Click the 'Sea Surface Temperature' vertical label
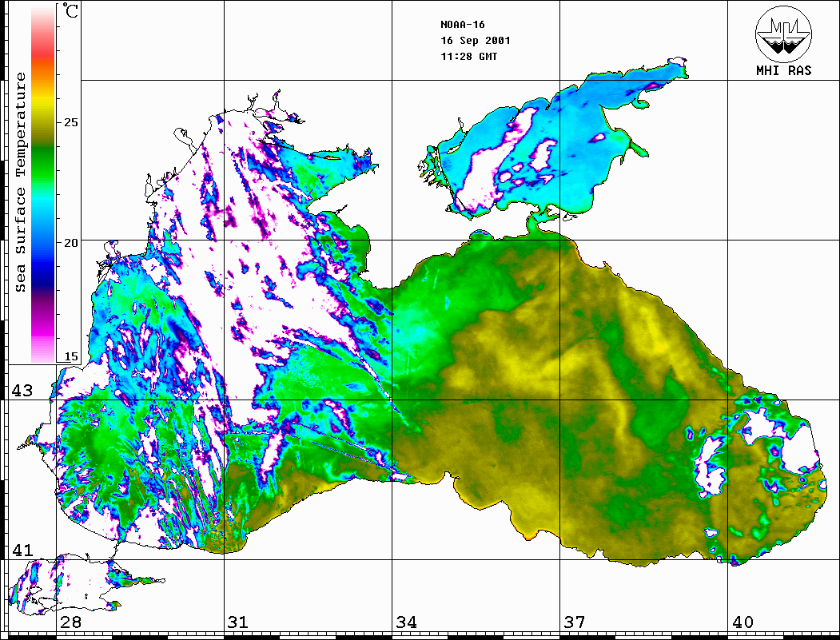Image resolution: width=840 pixels, height=640 pixels. pos(20,182)
